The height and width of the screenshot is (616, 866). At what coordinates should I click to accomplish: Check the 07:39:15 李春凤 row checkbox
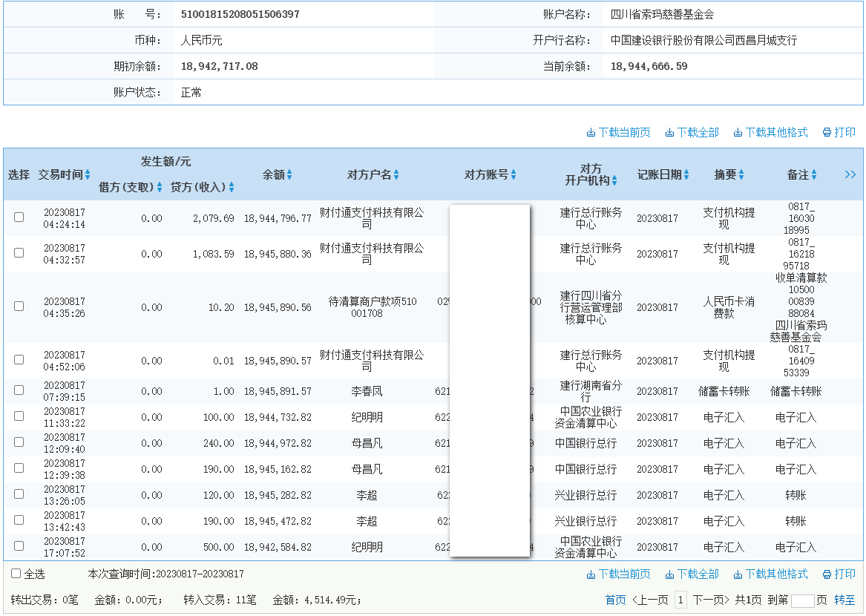[x=19, y=390]
